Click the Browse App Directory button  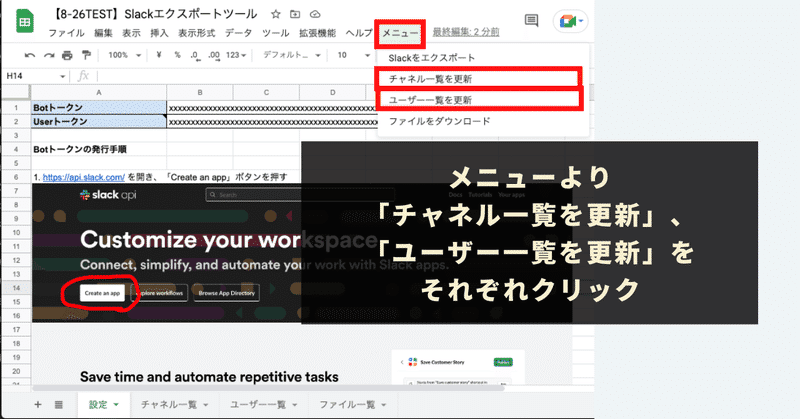(227, 293)
